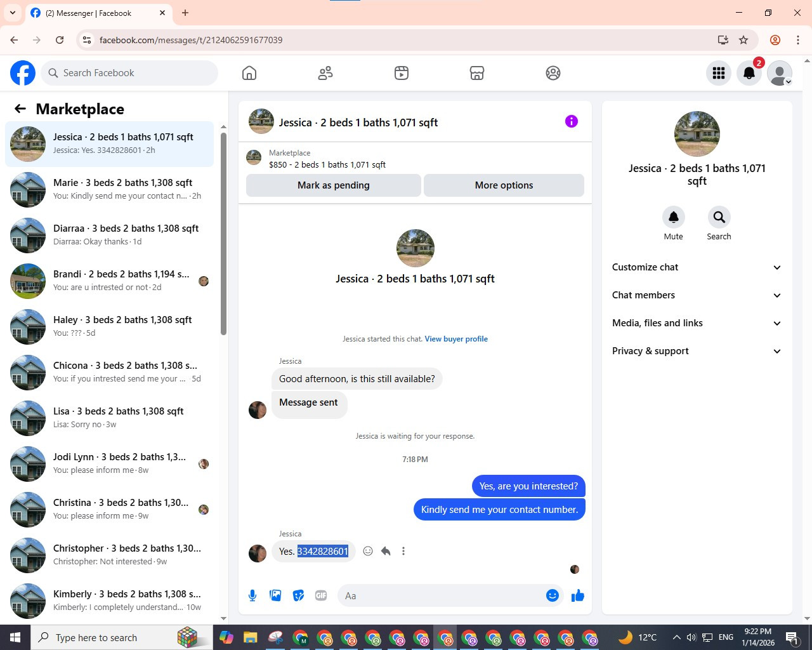Image resolution: width=812 pixels, height=650 pixels.
Task: Open the Diarraa conversation
Action: (x=109, y=235)
